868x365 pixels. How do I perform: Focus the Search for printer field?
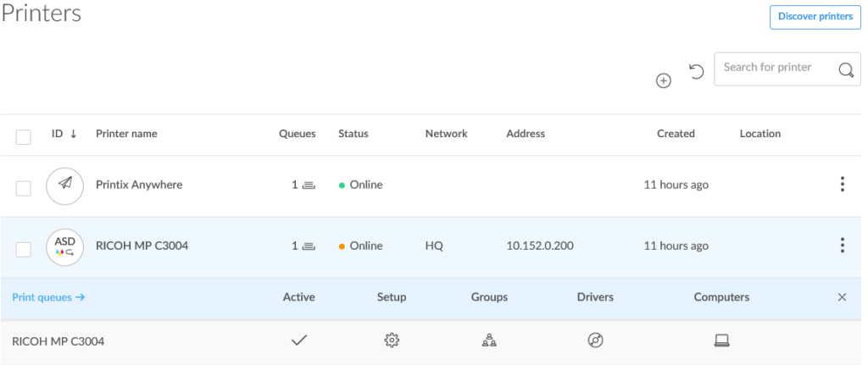[787, 69]
